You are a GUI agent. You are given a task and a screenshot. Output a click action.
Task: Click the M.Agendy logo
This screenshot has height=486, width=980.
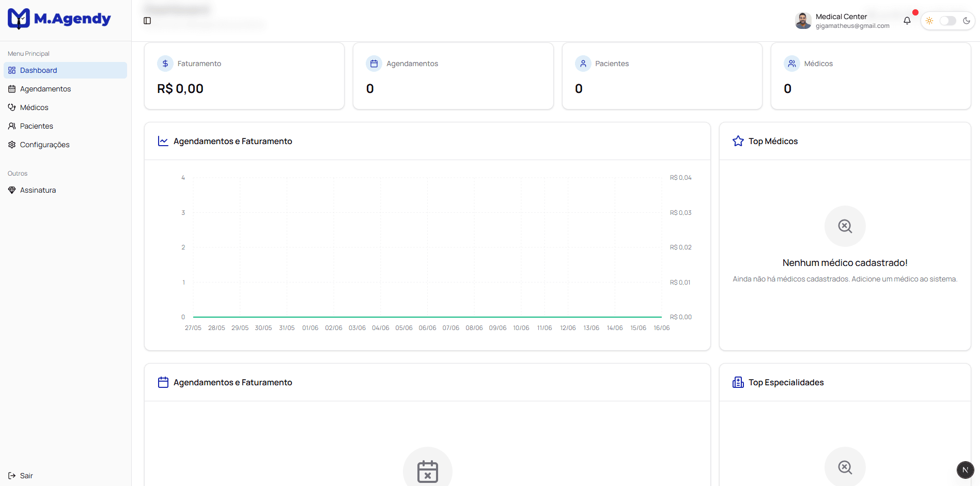pyautogui.click(x=59, y=19)
